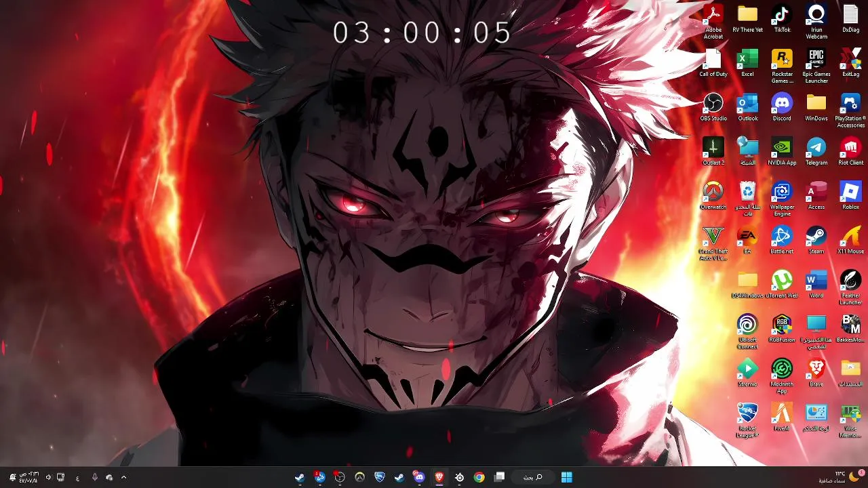This screenshot has height=488, width=868.
Task: Open Ubisoft Connect desktop icon
Action: click(x=747, y=332)
